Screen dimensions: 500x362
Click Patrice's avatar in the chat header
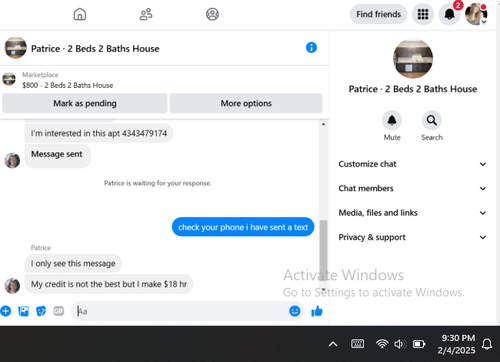(15, 48)
